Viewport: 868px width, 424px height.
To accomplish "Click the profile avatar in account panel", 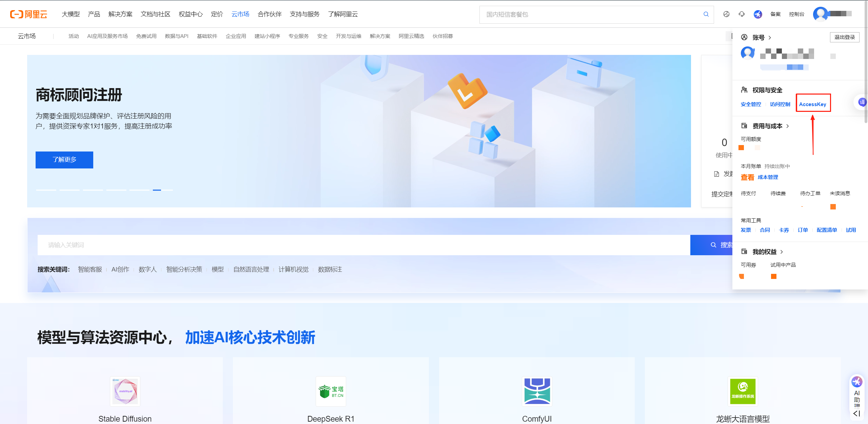I will point(748,53).
